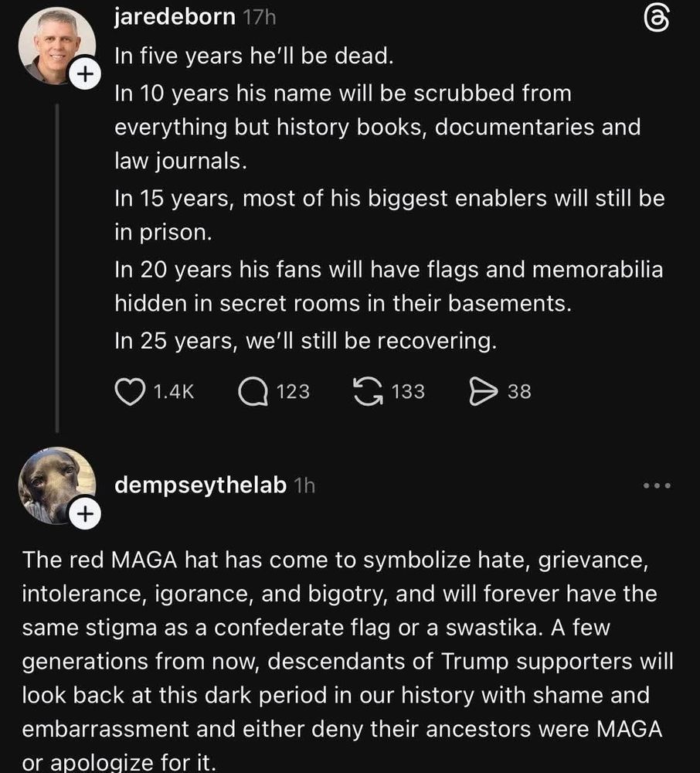The width and height of the screenshot is (700, 773).
Task: View the 123 replies count
Action: pos(293,392)
